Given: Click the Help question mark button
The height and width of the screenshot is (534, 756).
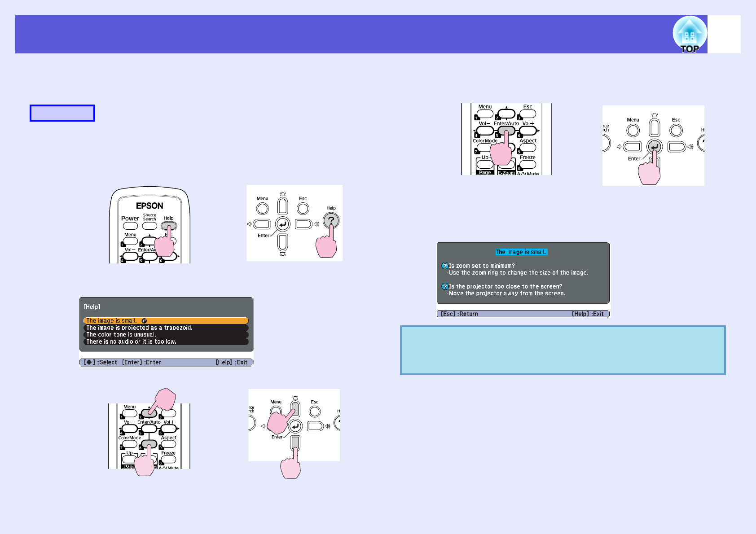Looking at the screenshot, I should (331, 220).
